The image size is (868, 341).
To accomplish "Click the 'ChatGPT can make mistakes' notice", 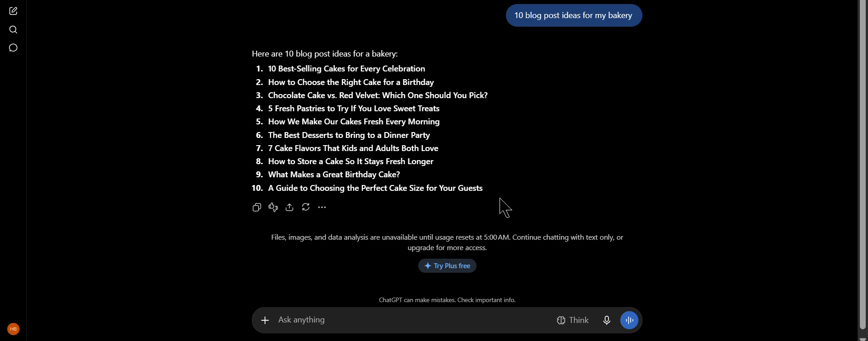I will pos(447,300).
